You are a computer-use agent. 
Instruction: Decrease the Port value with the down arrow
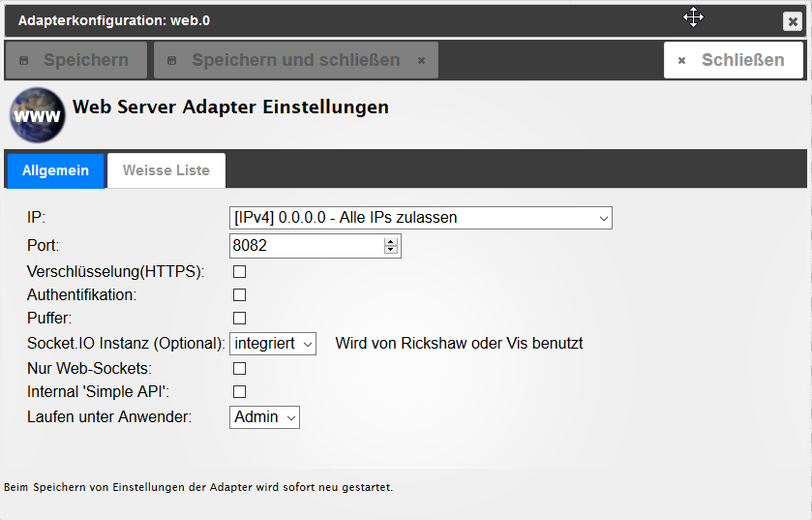point(391,251)
